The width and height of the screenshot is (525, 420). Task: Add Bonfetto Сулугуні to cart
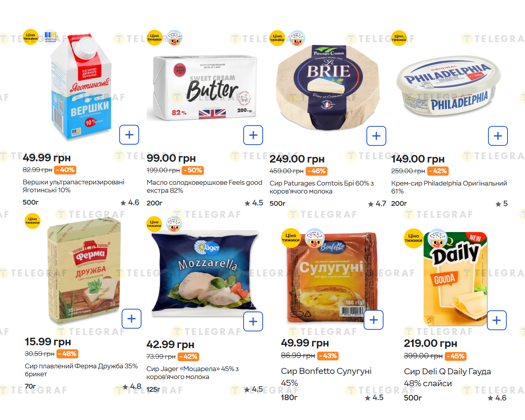(374, 320)
